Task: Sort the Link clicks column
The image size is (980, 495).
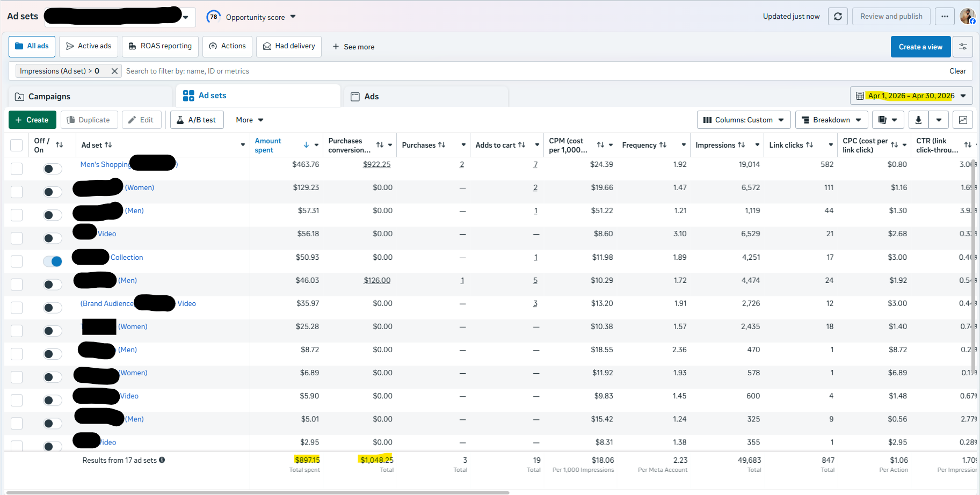Action: tap(809, 145)
